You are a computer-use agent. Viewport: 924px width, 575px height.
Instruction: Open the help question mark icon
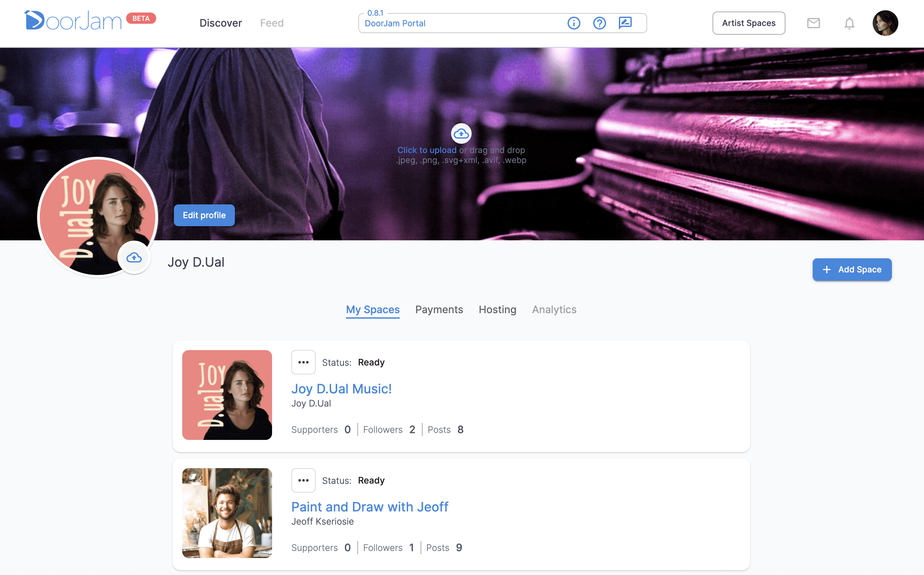[599, 23]
